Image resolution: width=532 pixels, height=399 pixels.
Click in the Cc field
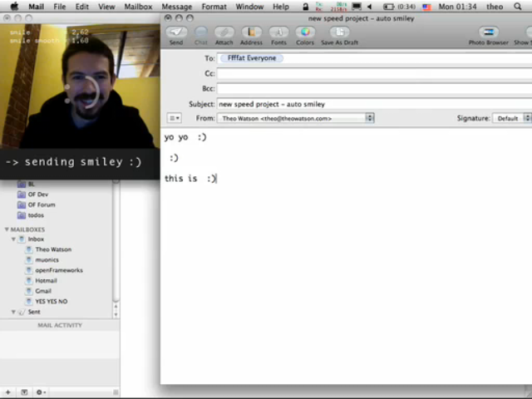(x=374, y=74)
